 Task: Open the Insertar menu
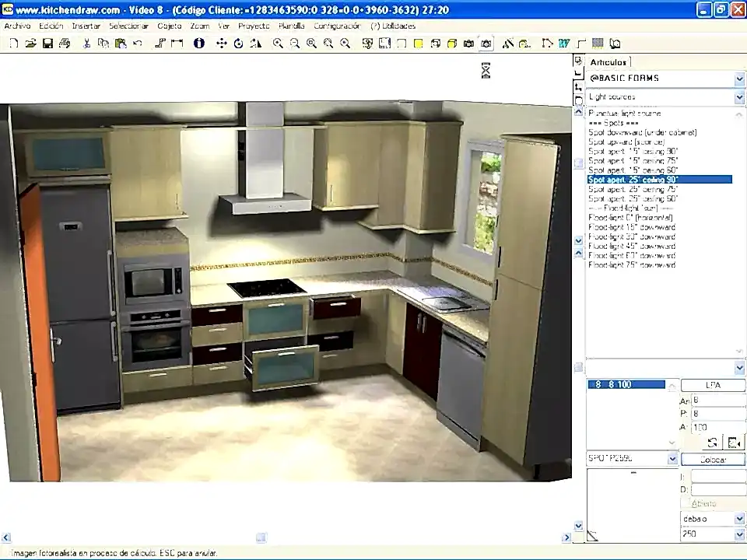tap(86, 26)
